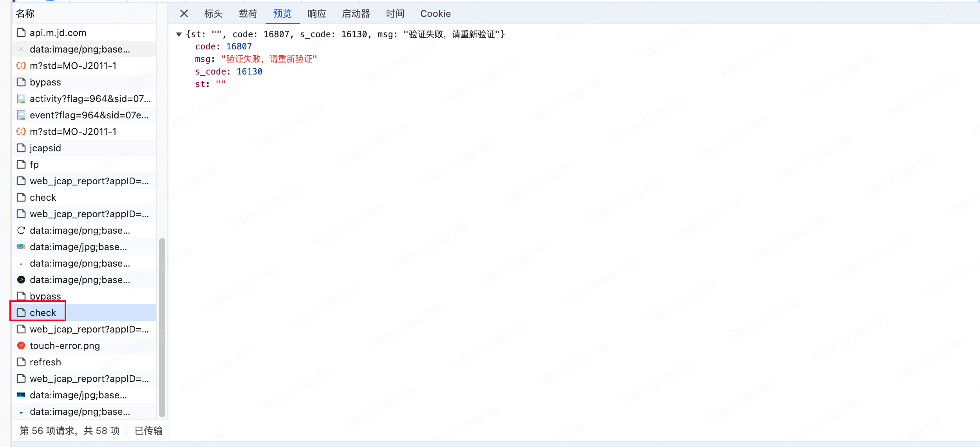
Task: Click the msg value 验证失败
Action: pos(269,59)
